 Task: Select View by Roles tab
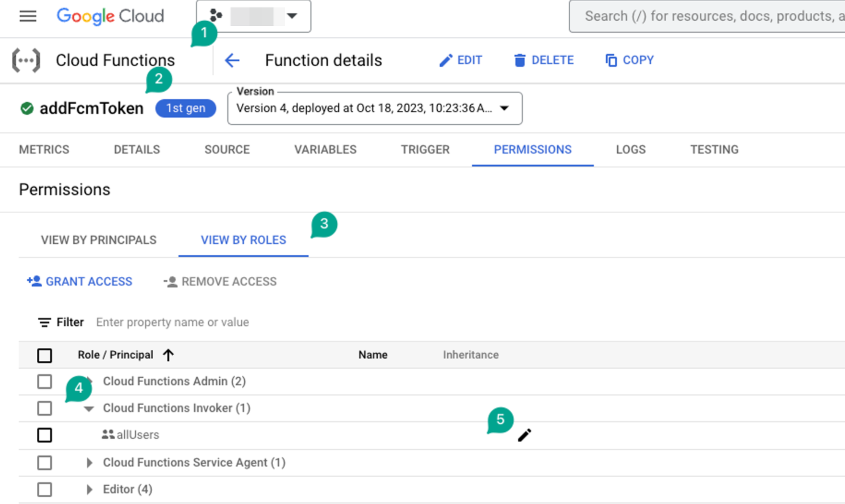[x=243, y=240]
